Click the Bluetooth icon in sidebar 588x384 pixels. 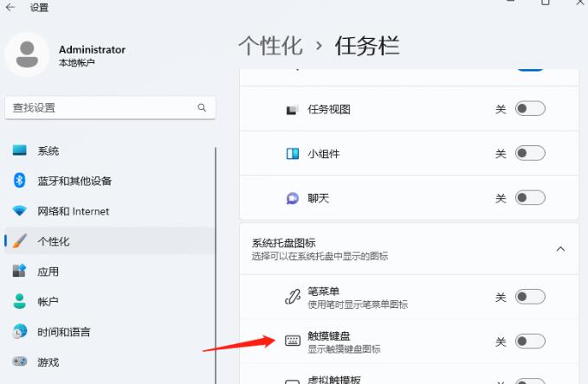[20, 180]
